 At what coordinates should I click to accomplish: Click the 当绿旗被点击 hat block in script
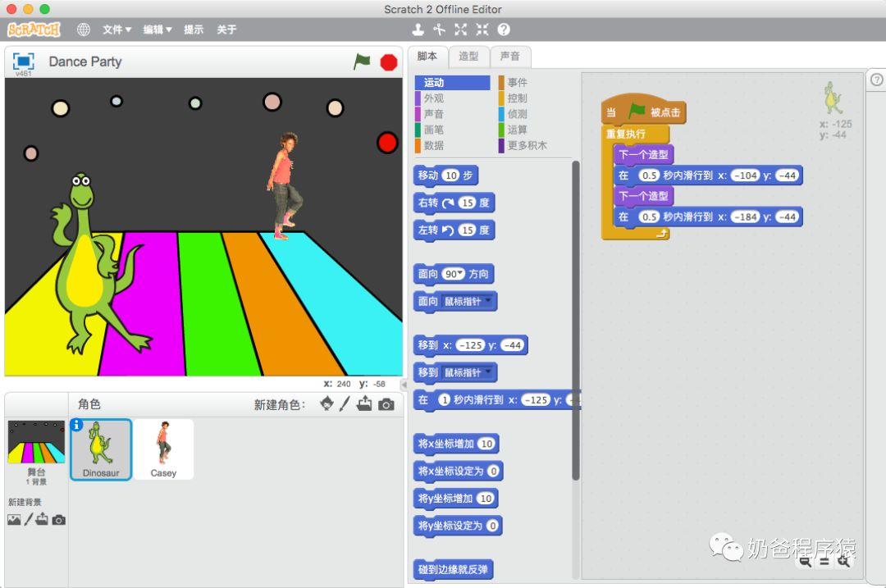tap(644, 112)
